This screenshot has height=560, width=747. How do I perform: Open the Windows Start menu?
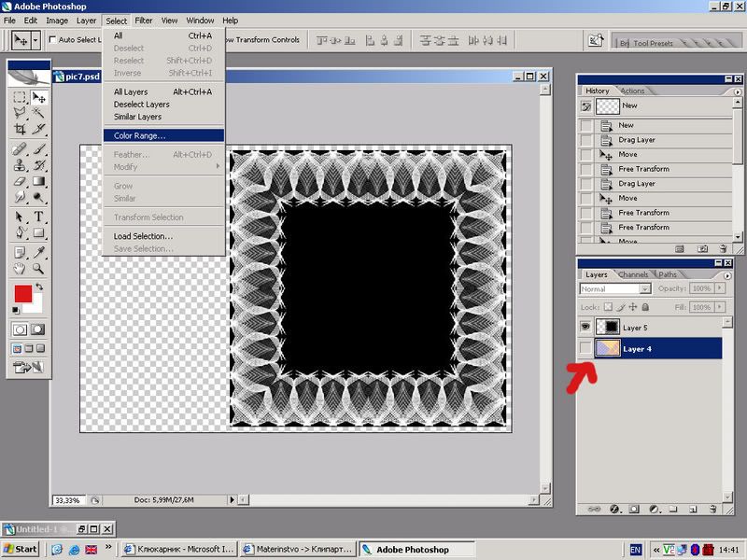point(20,549)
